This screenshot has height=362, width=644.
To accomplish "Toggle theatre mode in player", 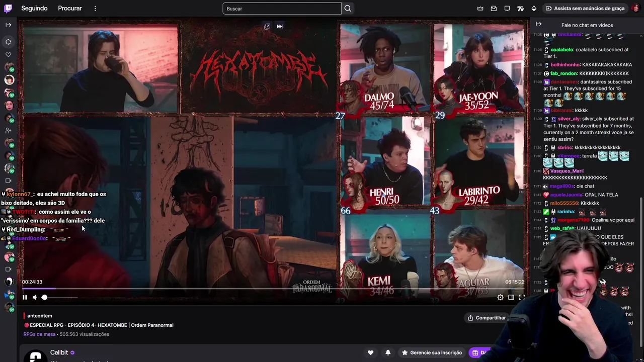I will pyautogui.click(x=511, y=297).
